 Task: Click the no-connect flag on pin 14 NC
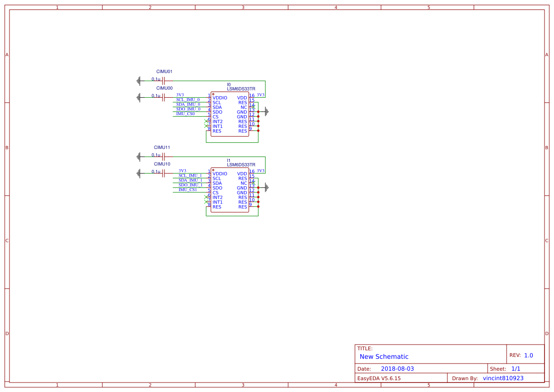pos(254,107)
